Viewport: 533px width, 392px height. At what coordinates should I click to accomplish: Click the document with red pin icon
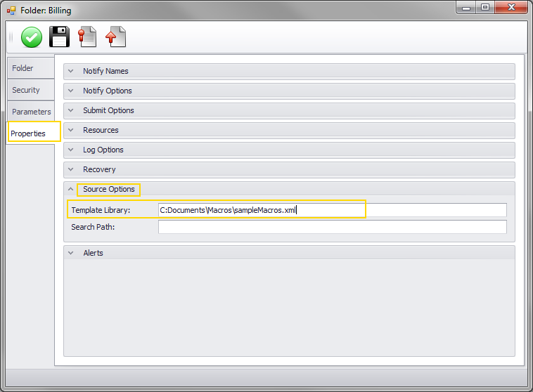(x=87, y=37)
